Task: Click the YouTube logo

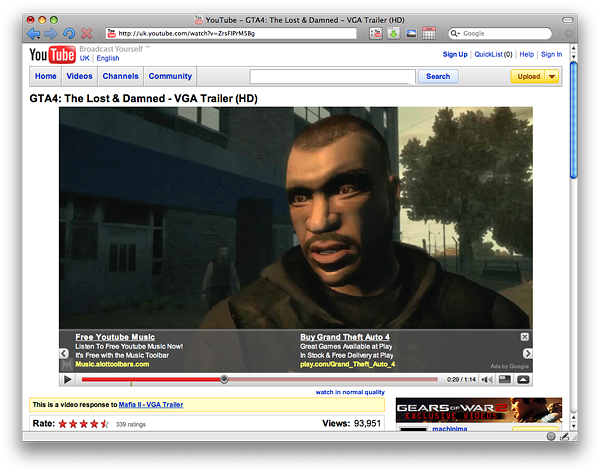Action: click(52, 55)
